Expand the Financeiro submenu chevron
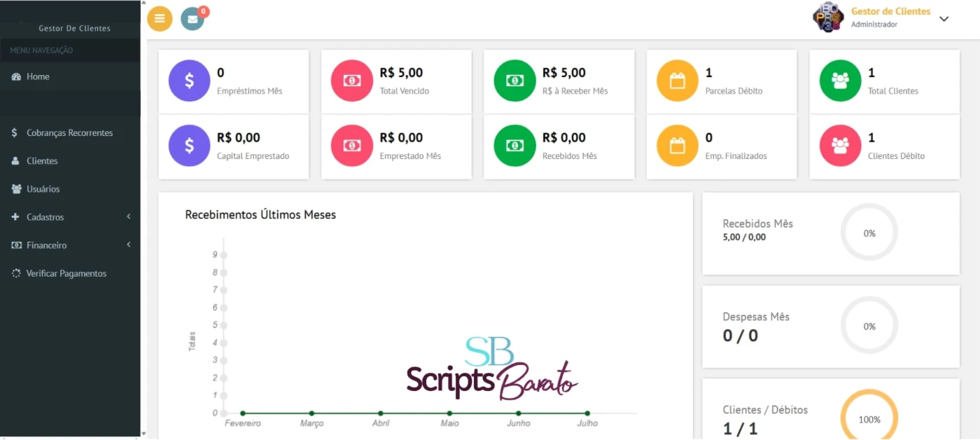The height and width of the screenshot is (440, 980). [129, 245]
